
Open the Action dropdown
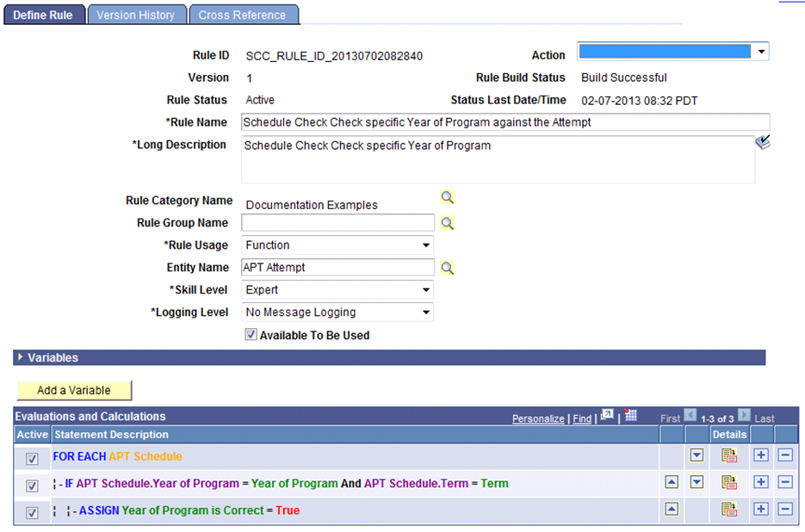(x=761, y=50)
